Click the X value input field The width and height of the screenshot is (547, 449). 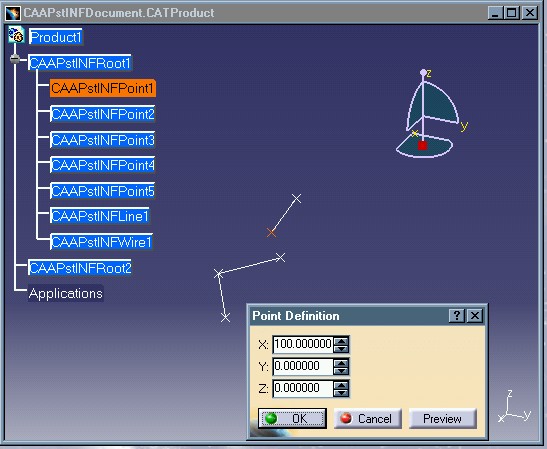[303, 344]
